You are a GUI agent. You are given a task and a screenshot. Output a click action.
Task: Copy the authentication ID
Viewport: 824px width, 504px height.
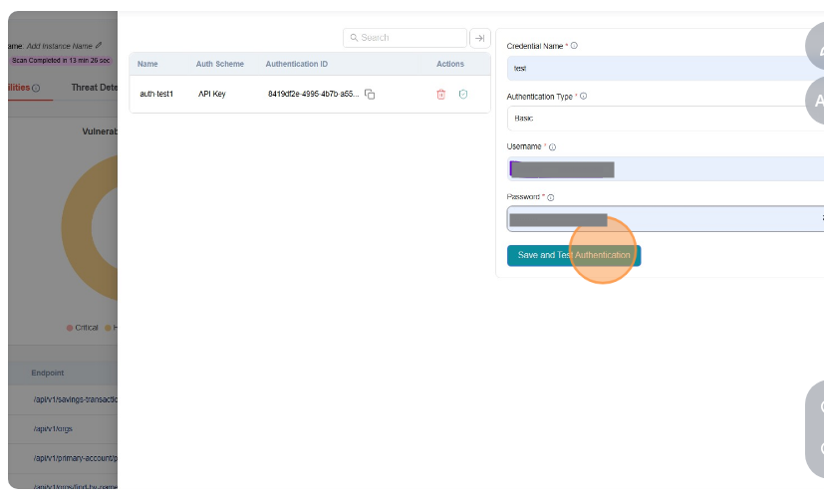[370, 95]
